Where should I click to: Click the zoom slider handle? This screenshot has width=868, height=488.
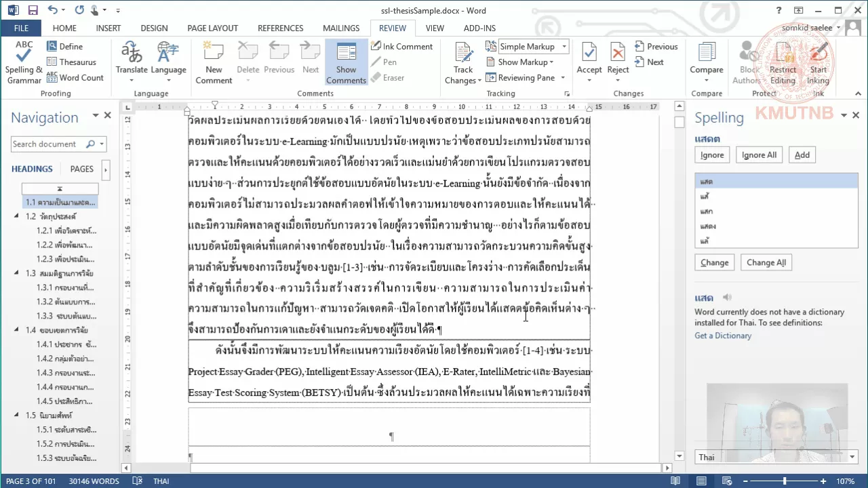(785, 481)
